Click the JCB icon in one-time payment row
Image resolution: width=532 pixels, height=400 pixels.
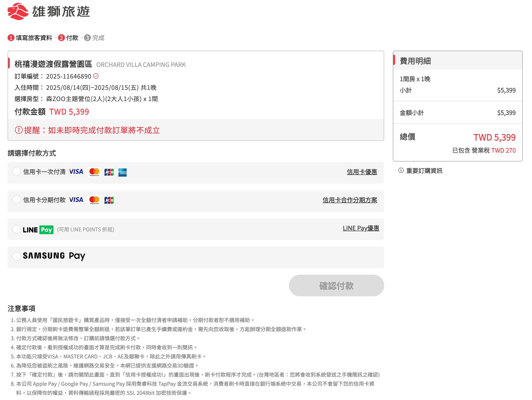click(x=109, y=172)
